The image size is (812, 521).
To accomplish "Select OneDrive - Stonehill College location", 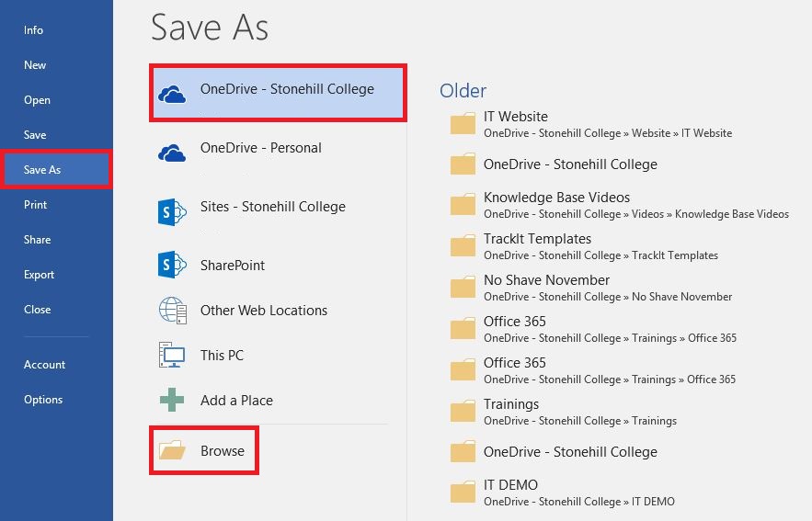I will click(278, 93).
